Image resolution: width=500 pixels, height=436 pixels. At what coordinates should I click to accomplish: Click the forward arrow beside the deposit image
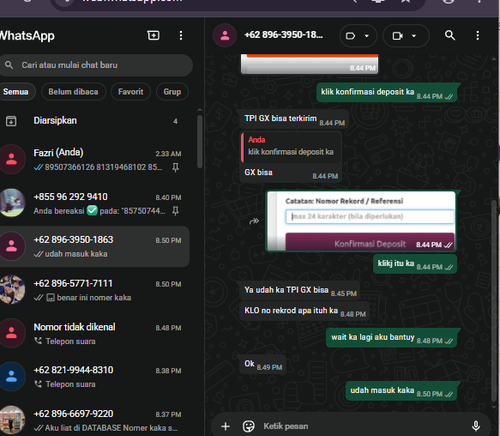[x=254, y=221]
